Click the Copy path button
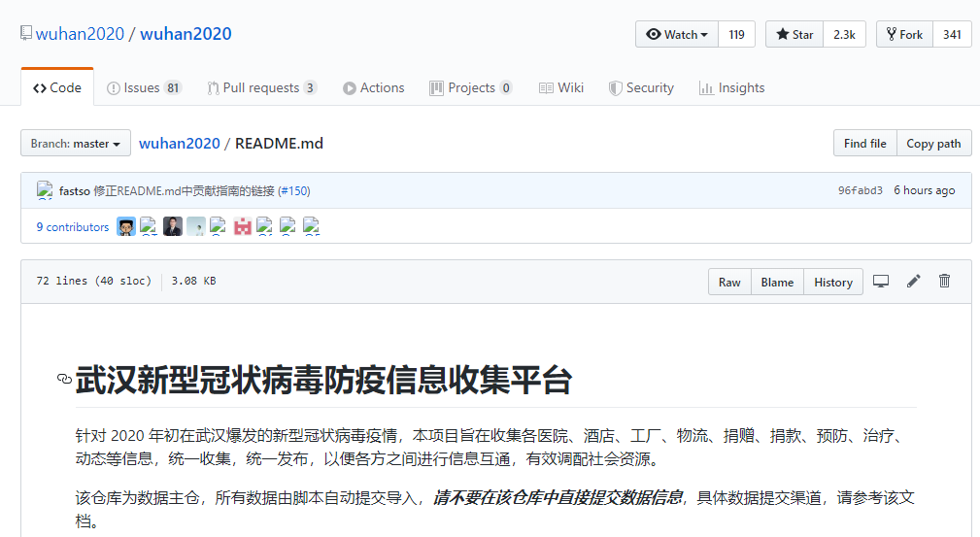The width and height of the screenshot is (980, 537). pos(933,143)
